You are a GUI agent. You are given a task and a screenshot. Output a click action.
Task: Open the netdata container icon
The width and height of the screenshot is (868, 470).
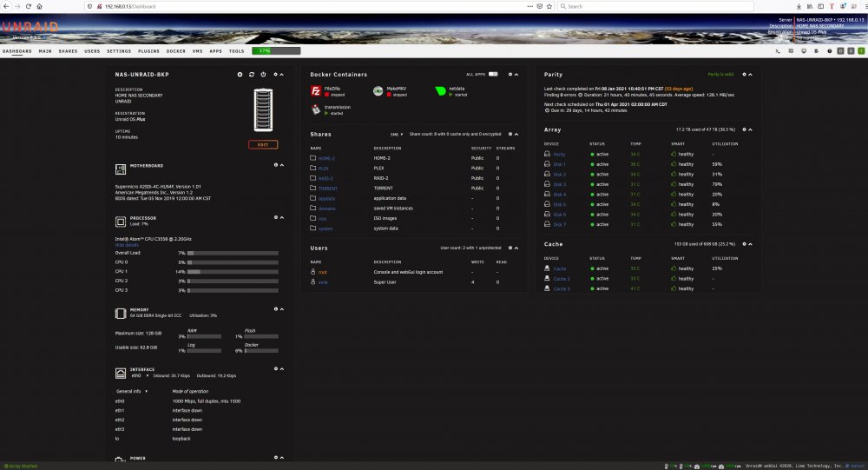click(441, 91)
